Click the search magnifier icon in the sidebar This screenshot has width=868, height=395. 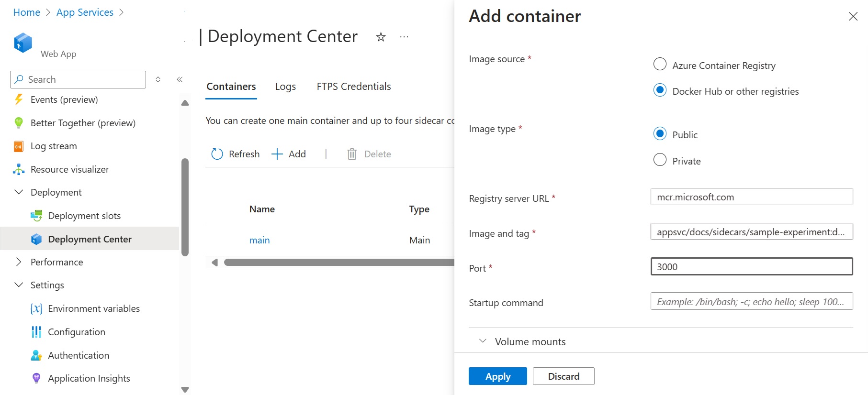pos(19,79)
